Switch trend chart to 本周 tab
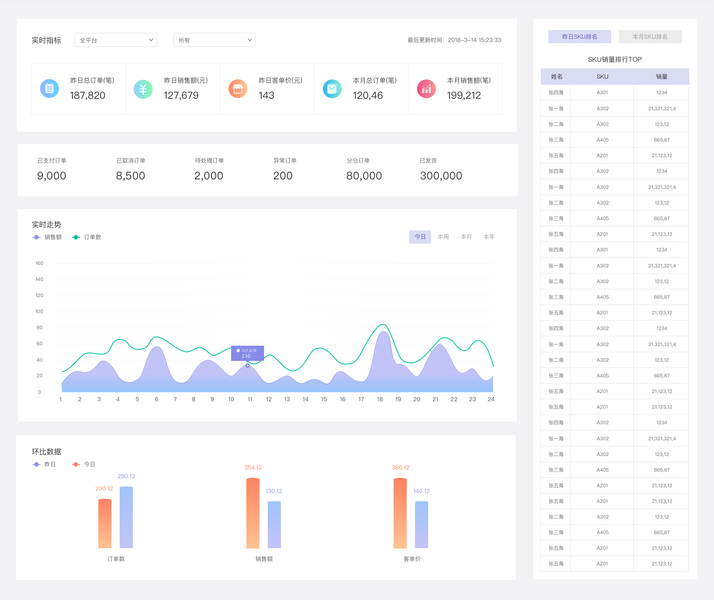714x600 pixels. [443, 237]
